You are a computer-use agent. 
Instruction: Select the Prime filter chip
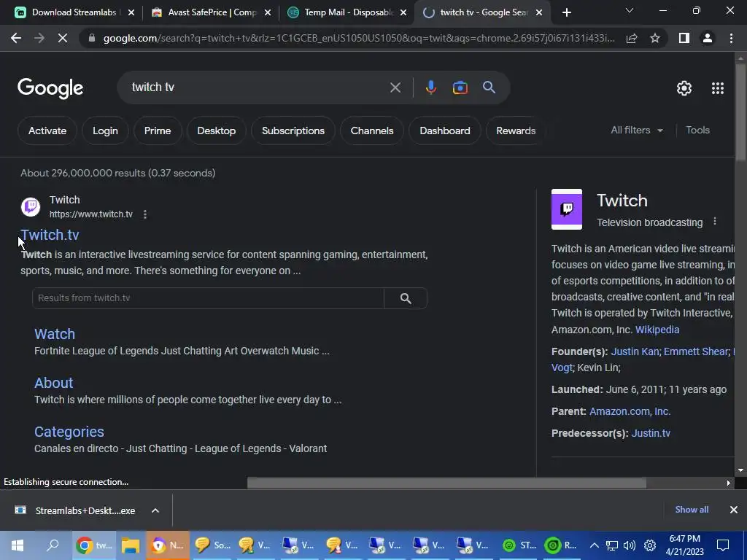158,131
